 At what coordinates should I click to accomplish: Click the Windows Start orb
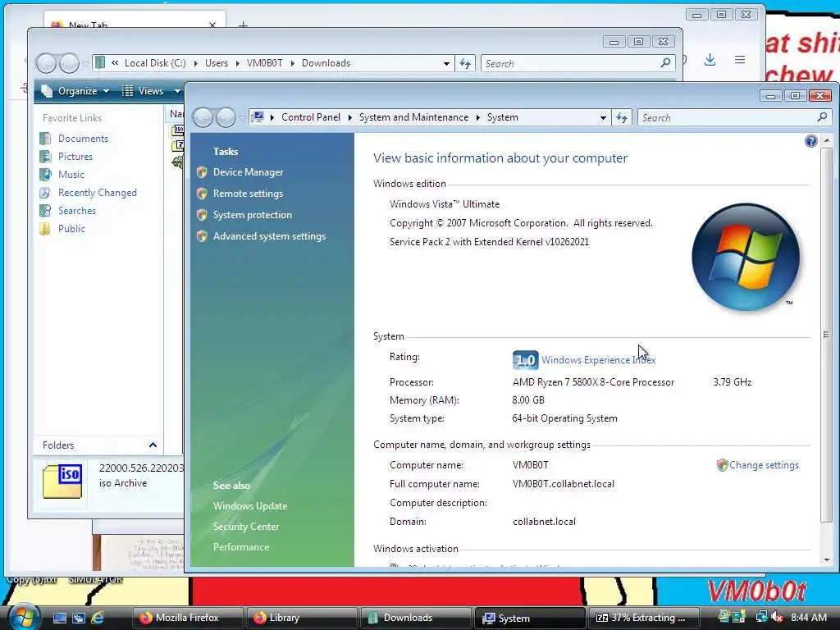(24, 617)
